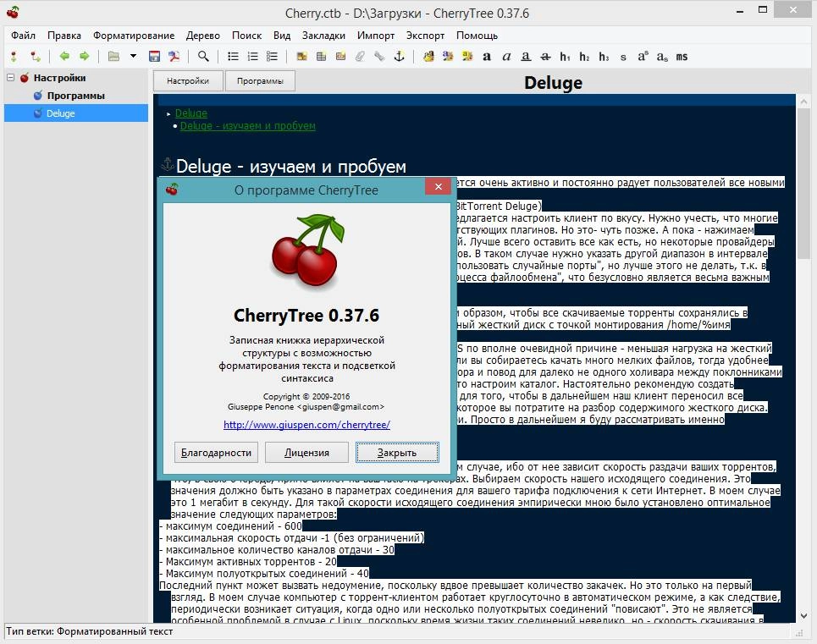Open the Правка menu
This screenshot has height=644, width=817.
(64, 35)
